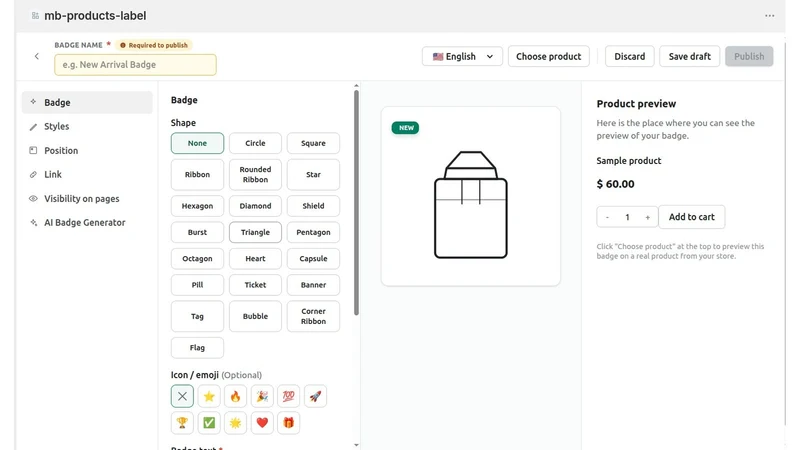Click the NEW badge in the preview

[405, 128]
